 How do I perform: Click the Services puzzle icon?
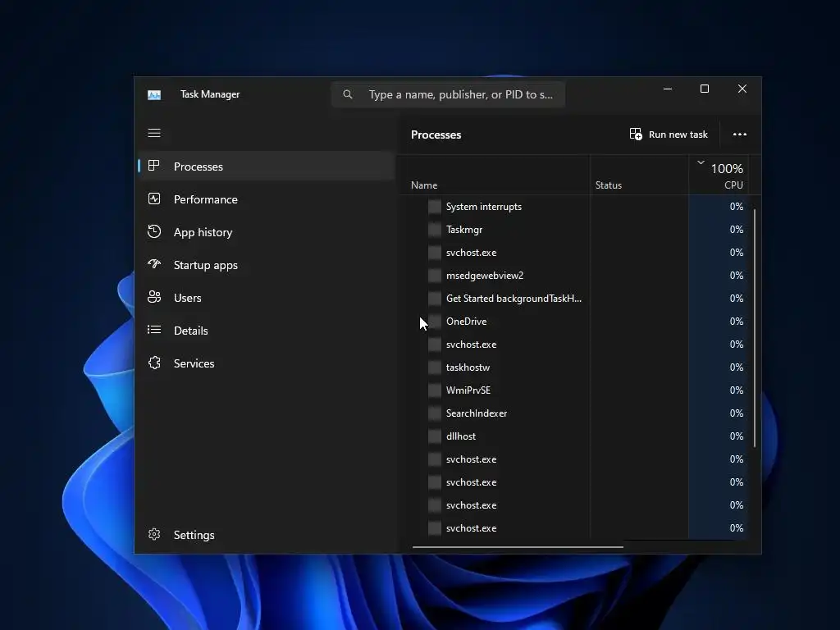click(x=154, y=363)
